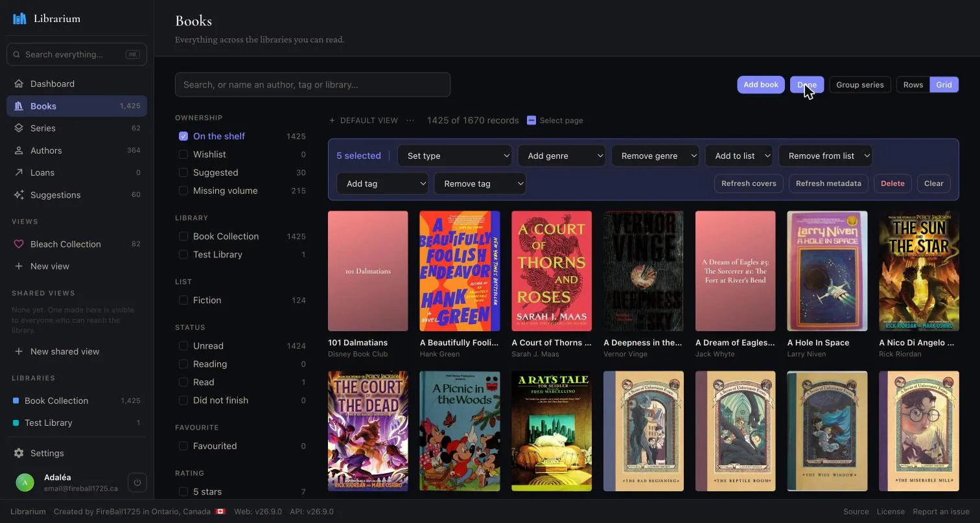980x523 pixels.
Task: Switch to Grid view
Action: pyautogui.click(x=944, y=85)
